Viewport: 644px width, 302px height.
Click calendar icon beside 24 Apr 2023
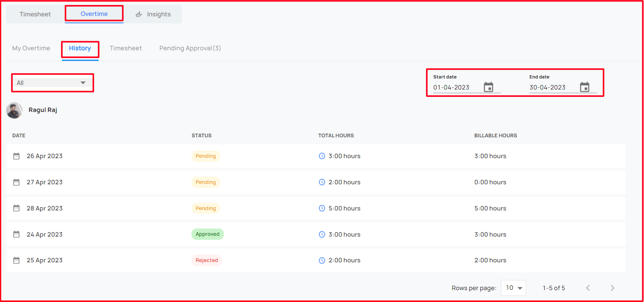16,234
